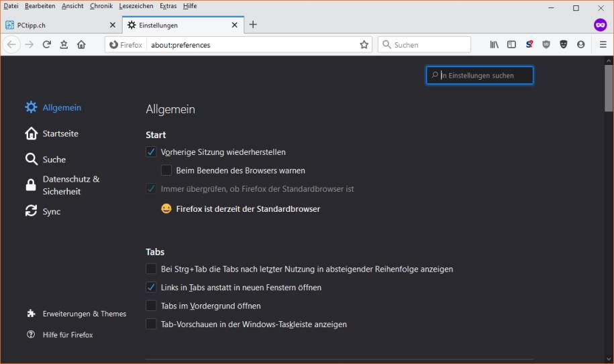This screenshot has height=364, width=614.
Task: Open the hamburger application menu
Action: point(603,44)
